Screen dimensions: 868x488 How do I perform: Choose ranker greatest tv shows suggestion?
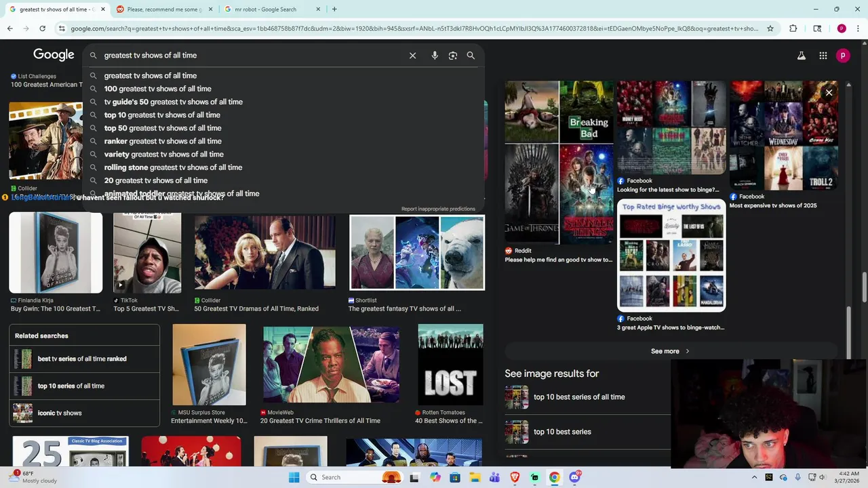[x=163, y=141]
